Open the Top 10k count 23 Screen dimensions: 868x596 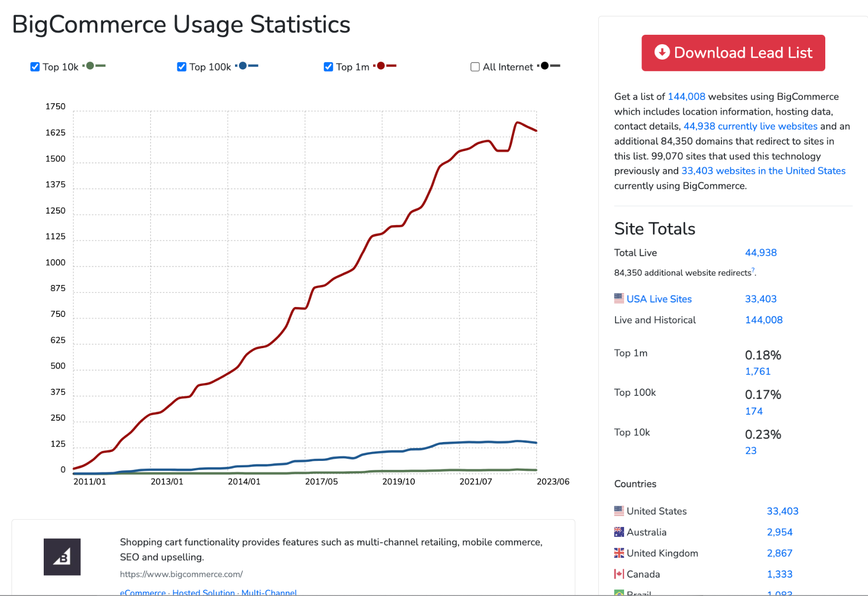tap(751, 450)
